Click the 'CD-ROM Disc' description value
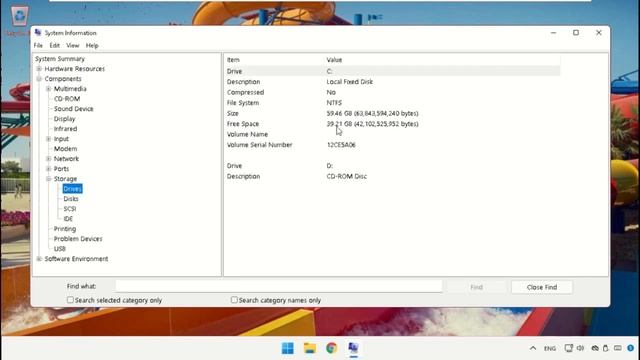This screenshot has width=640, height=360. click(347, 176)
